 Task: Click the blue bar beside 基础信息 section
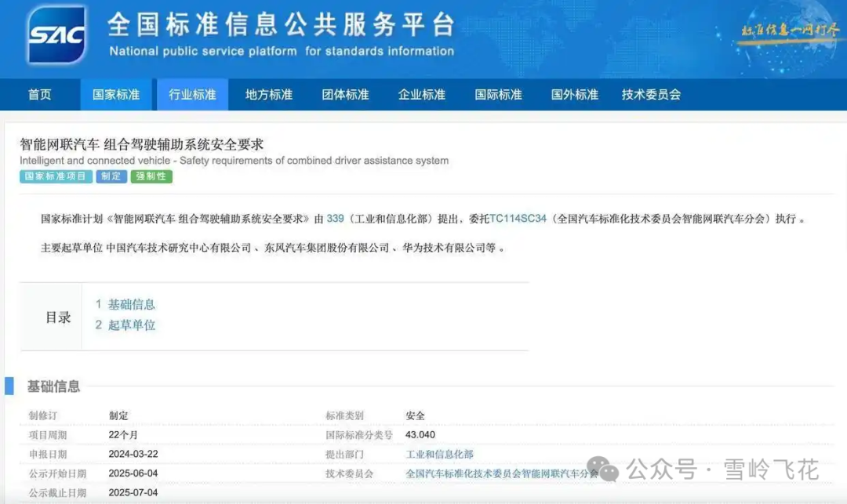(x=9, y=385)
